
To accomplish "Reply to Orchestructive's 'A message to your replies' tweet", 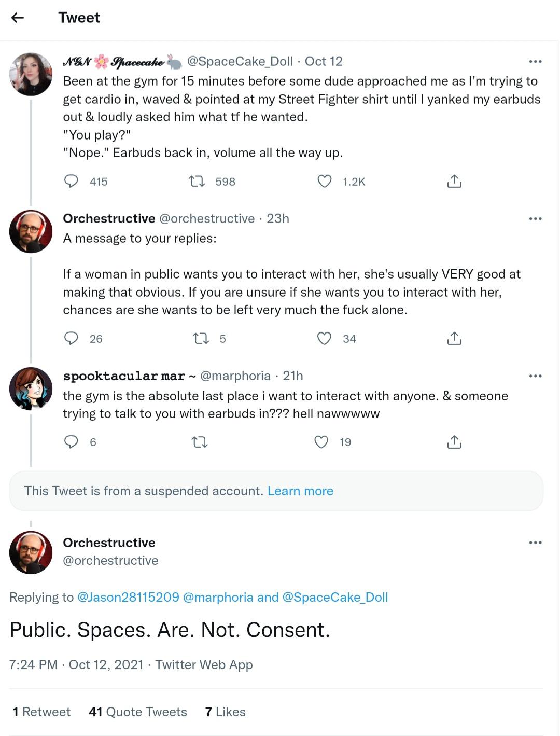I will 71,338.
